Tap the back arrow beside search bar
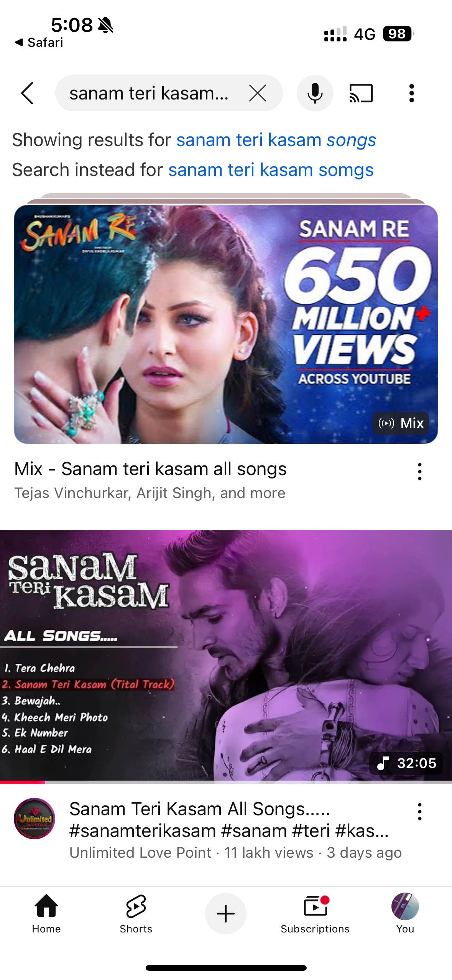 point(27,93)
